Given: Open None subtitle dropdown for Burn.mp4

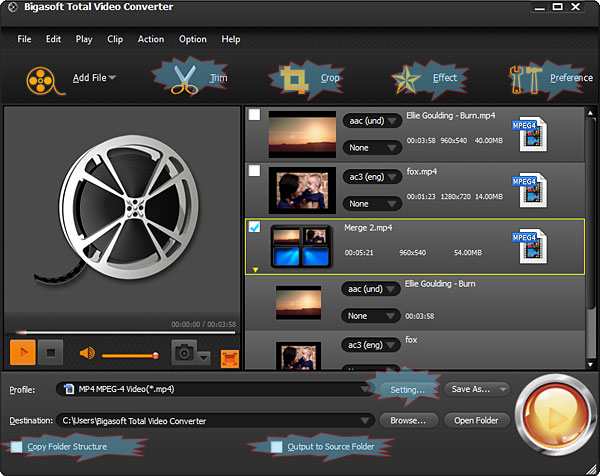Looking at the screenshot, I should click(372, 148).
